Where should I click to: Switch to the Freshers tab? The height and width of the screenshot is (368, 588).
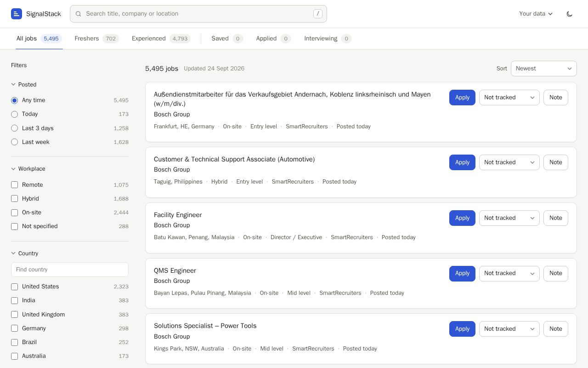pyautogui.click(x=96, y=39)
